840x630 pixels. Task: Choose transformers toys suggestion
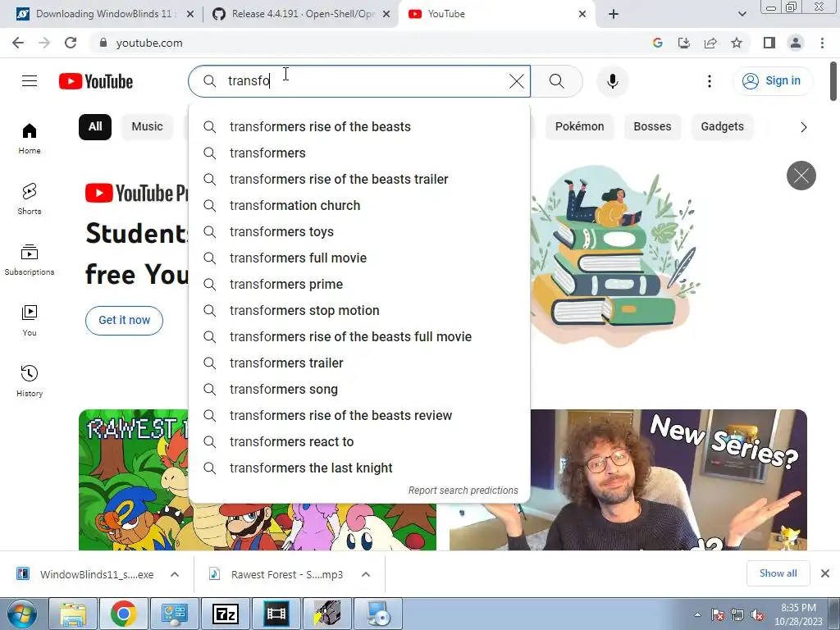tap(359, 232)
